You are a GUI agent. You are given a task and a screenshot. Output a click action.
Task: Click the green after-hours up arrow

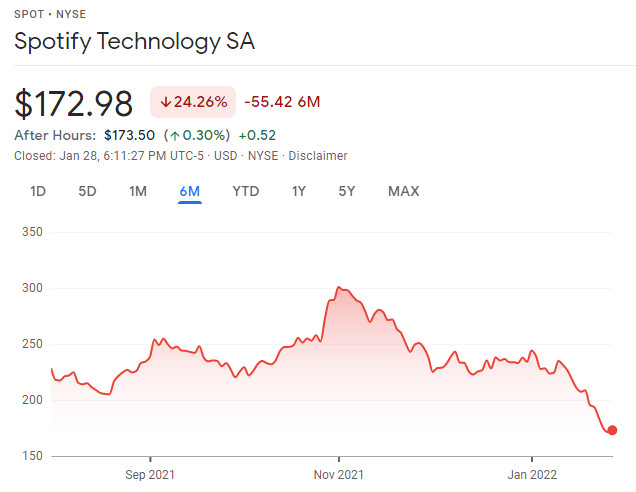pyautogui.click(x=173, y=135)
